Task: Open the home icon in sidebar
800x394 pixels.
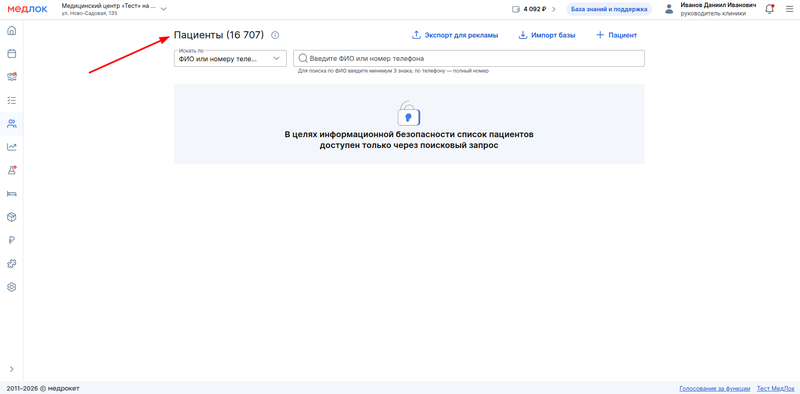Action: (11, 30)
